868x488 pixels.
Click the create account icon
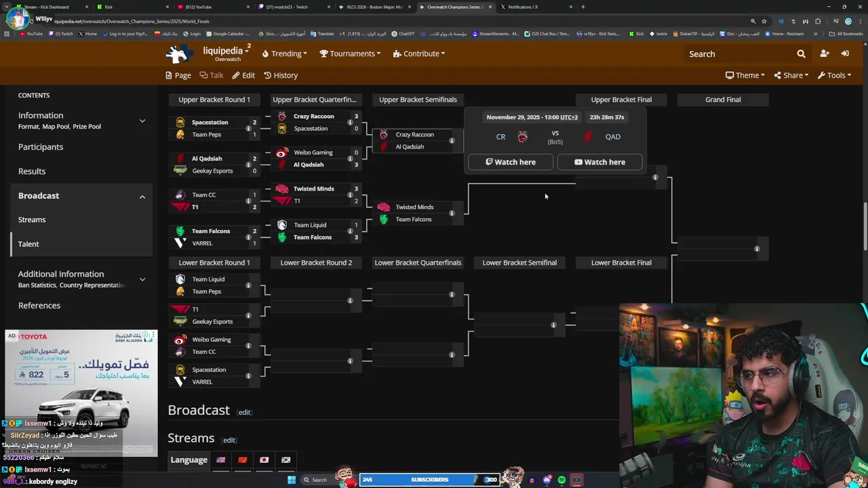824,54
